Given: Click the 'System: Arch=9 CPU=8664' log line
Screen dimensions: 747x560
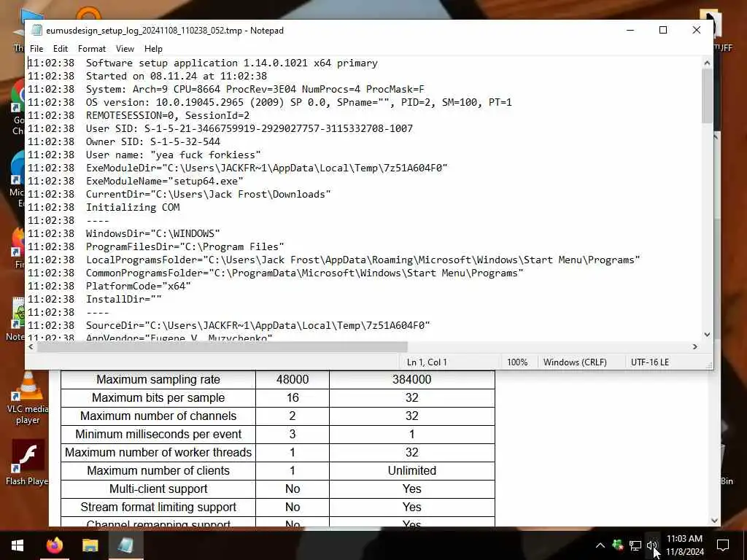Looking at the screenshot, I should coord(255,89).
